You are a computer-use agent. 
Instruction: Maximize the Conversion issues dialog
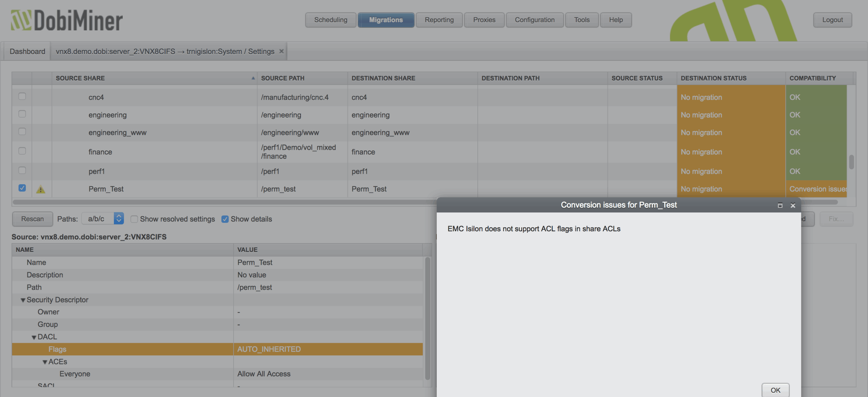tap(780, 205)
